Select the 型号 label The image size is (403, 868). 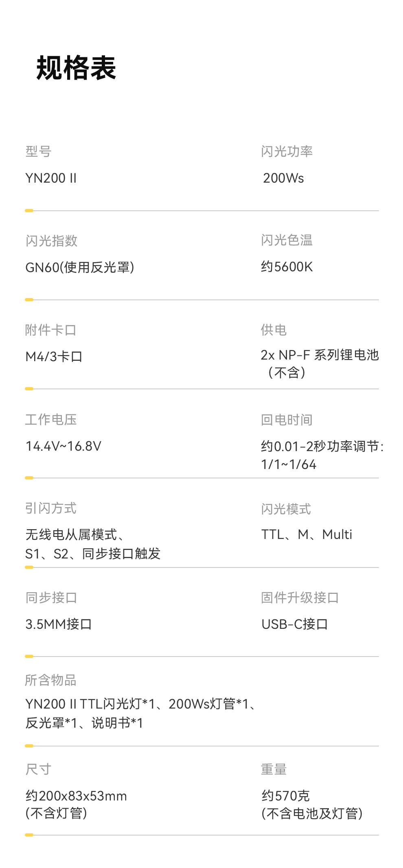pos(38,151)
